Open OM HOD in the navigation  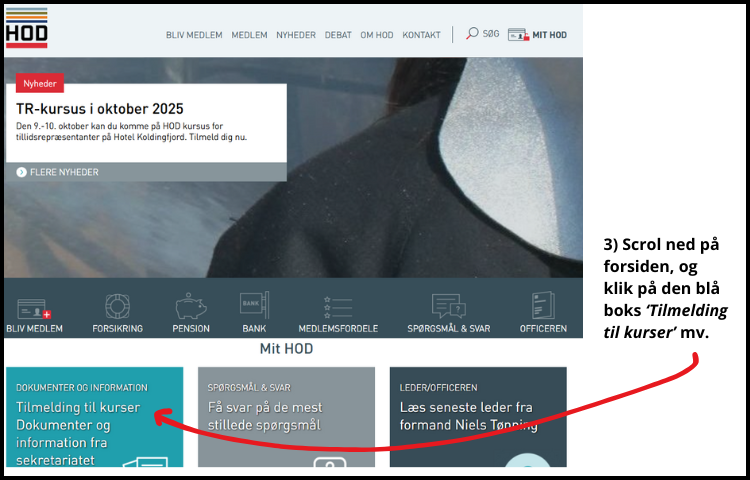coord(377,35)
